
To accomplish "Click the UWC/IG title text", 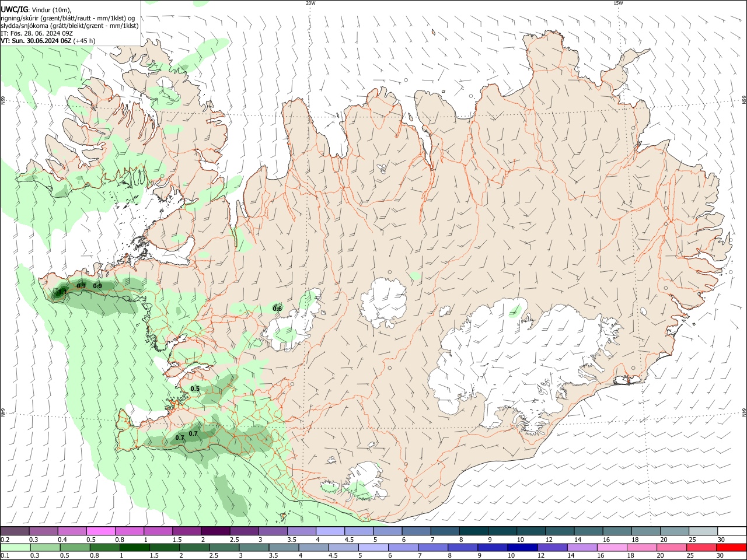I will pyautogui.click(x=14, y=10).
